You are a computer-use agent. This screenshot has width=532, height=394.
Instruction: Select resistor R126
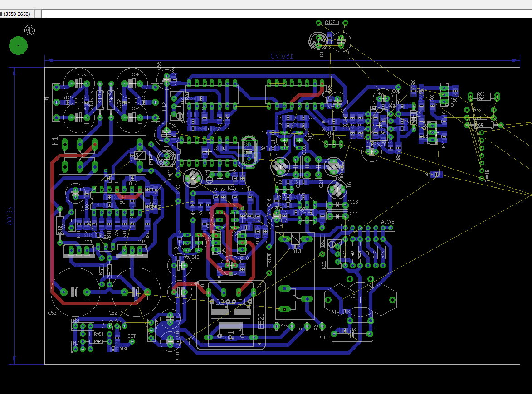100,100
